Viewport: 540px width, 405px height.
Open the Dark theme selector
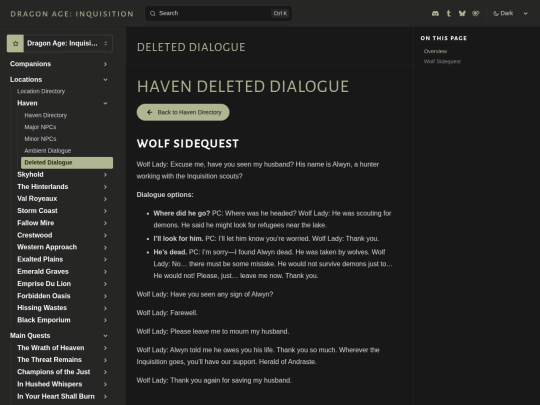511,13
